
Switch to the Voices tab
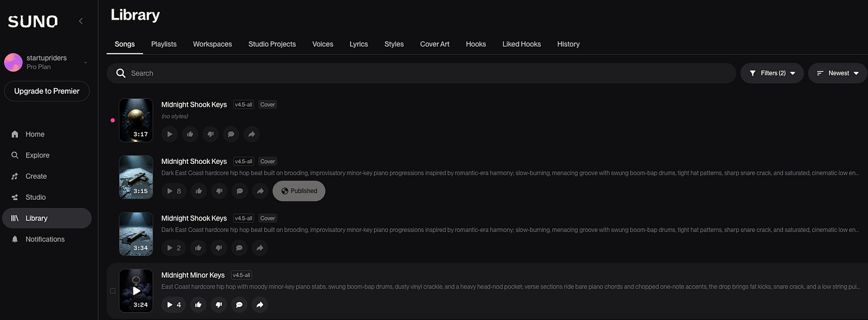(323, 44)
